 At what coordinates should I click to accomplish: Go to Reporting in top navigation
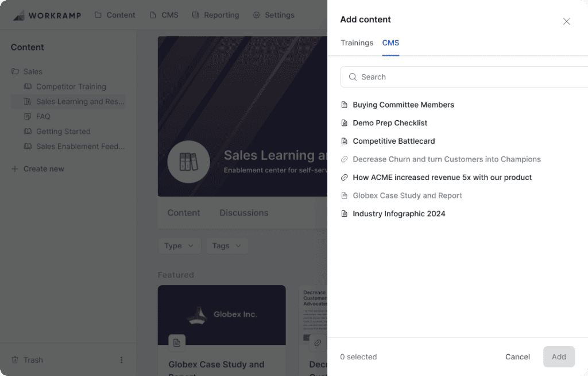216,15
